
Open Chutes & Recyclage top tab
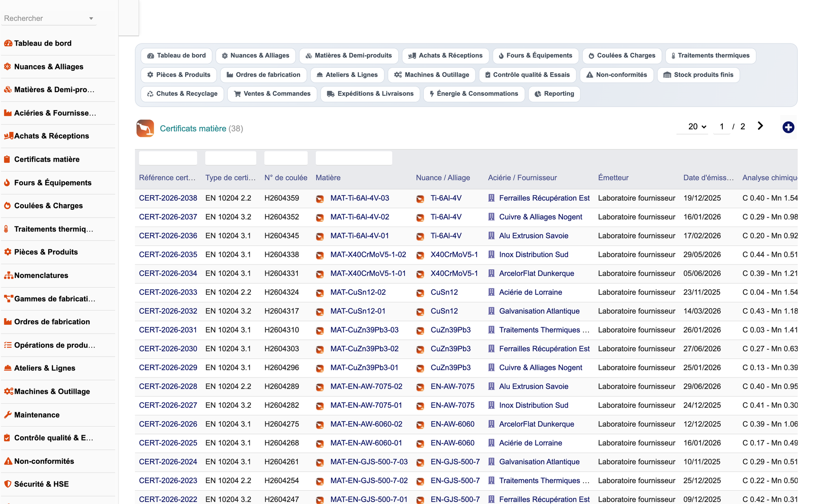pyautogui.click(x=182, y=94)
